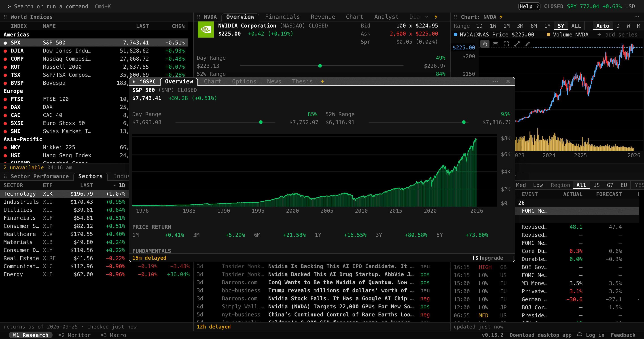Click Download desktop app link

(x=540, y=335)
